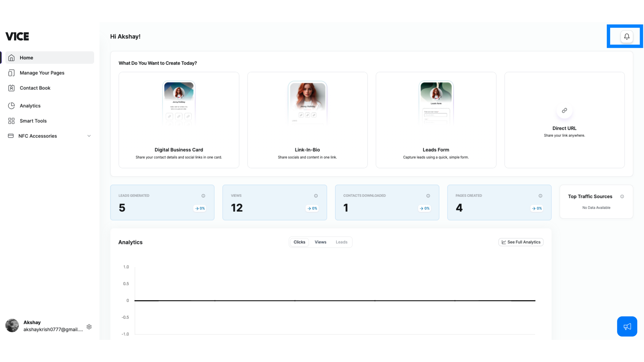Click the user profile avatar thumbnail
This screenshot has width=644, height=362.
tap(11, 326)
